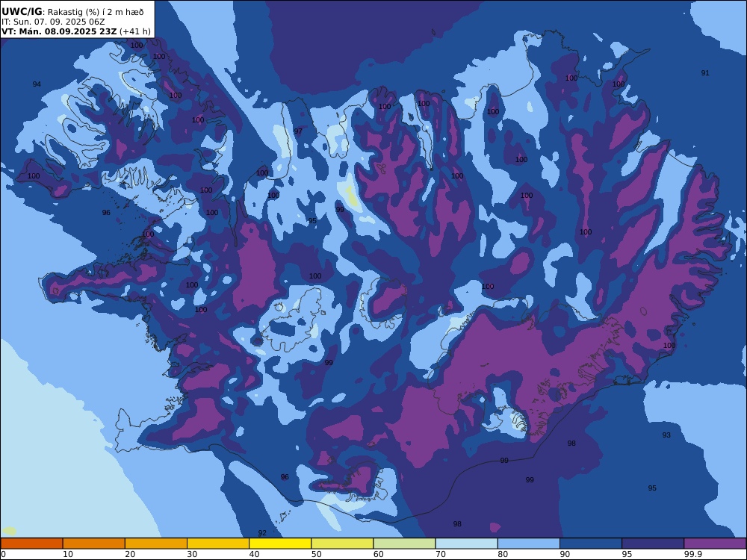Click the "UWC/IG" title text
The width and height of the screenshot is (747, 560).
pyautogui.click(x=22, y=12)
